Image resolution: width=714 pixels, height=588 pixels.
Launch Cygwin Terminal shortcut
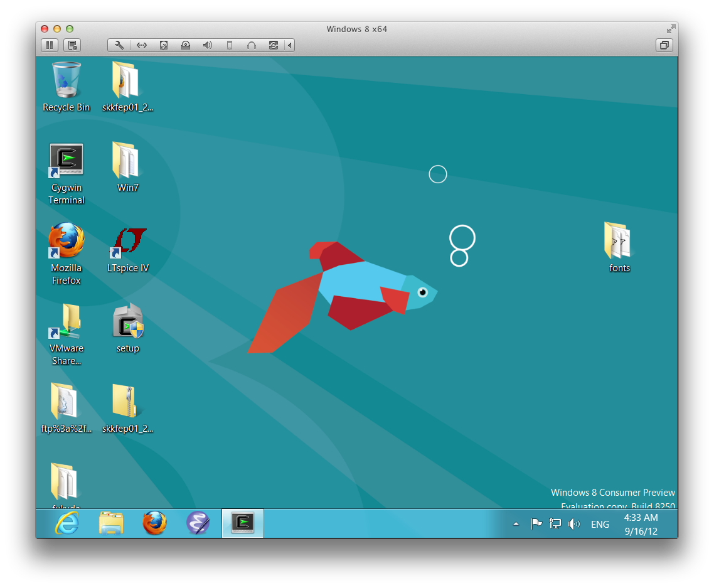(x=67, y=174)
